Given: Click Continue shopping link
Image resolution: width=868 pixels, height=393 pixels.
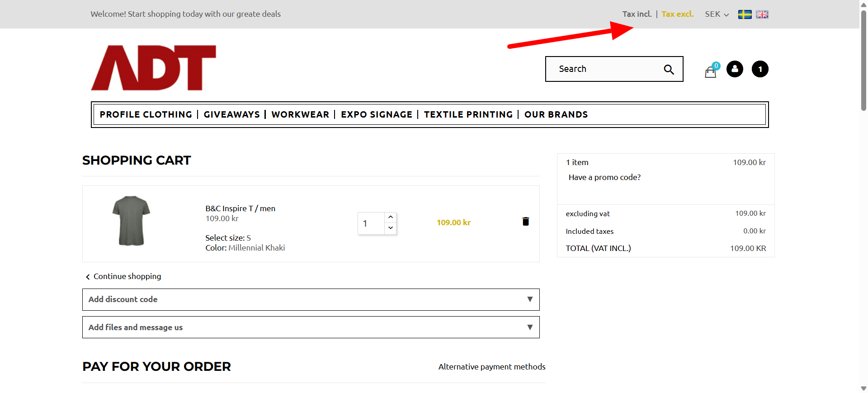Looking at the screenshot, I should click(123, 276).
